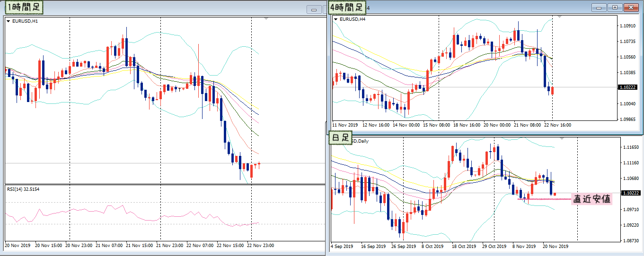
Task: Click 22 Nov 23:00 on H1 time axis
Action: [x=260, y=246]
